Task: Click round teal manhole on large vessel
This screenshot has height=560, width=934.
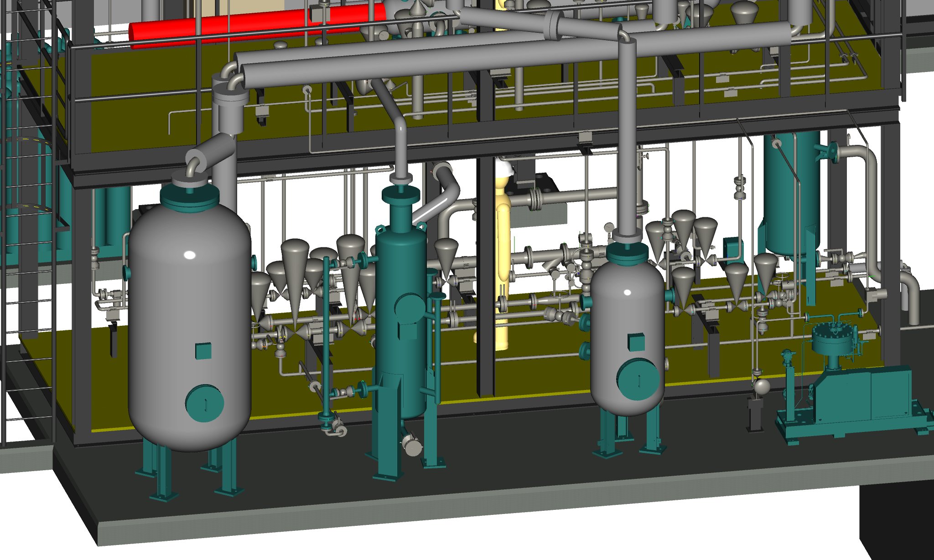Action: click(205, 403)
